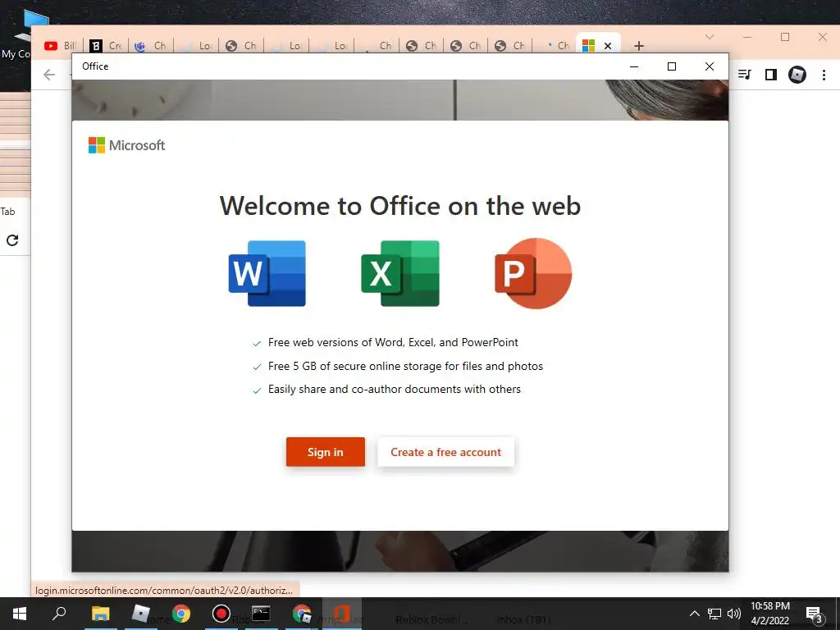Click Create a free account
This screenshot has height=630, width=840.
click(x=445, y=452)
